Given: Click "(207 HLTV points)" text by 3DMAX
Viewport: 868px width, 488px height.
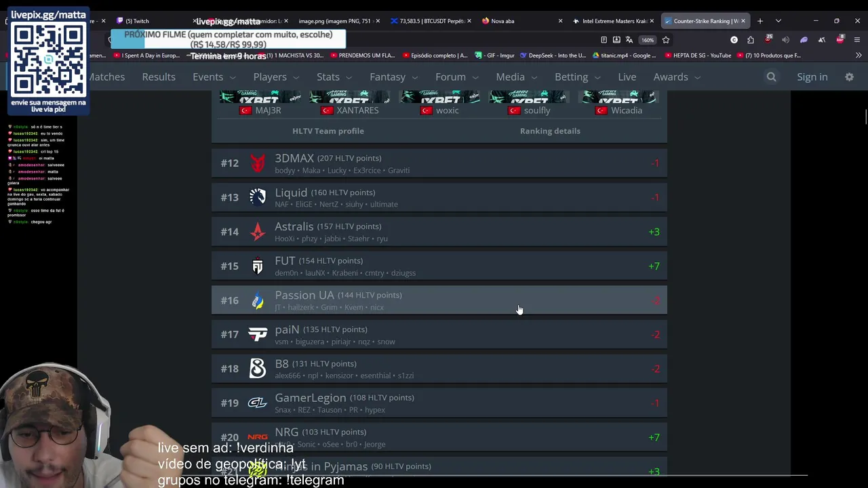Looking at the screenshot, I should 349,158.
